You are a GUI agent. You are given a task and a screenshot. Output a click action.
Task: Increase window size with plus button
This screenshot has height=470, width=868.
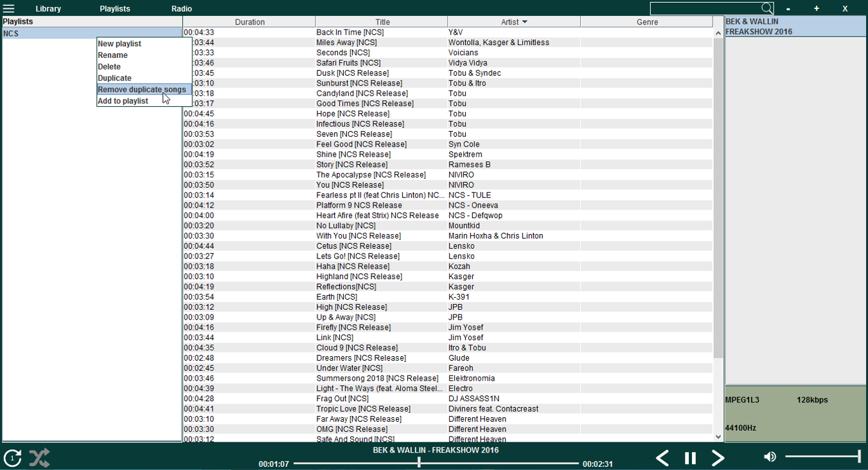817,9
